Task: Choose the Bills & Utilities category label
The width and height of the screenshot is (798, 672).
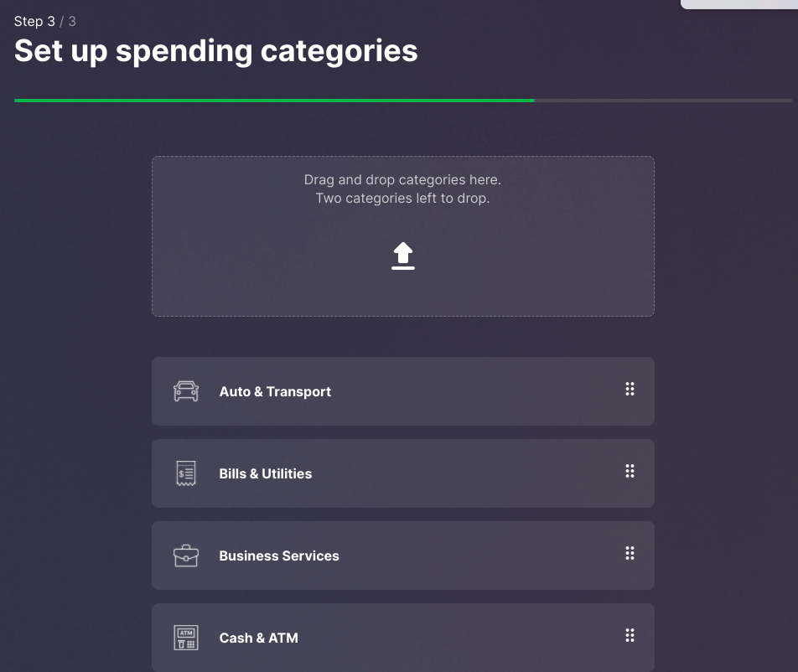Action: 266,473
